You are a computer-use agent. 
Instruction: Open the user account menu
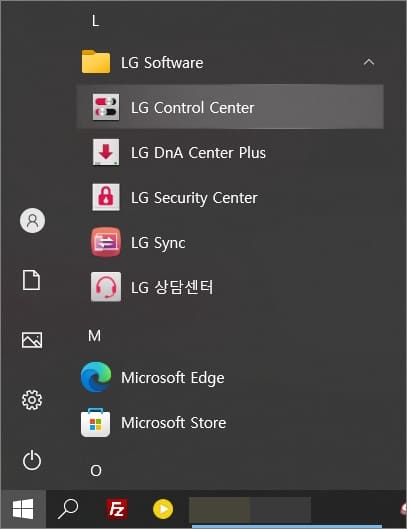pos(32,221)
